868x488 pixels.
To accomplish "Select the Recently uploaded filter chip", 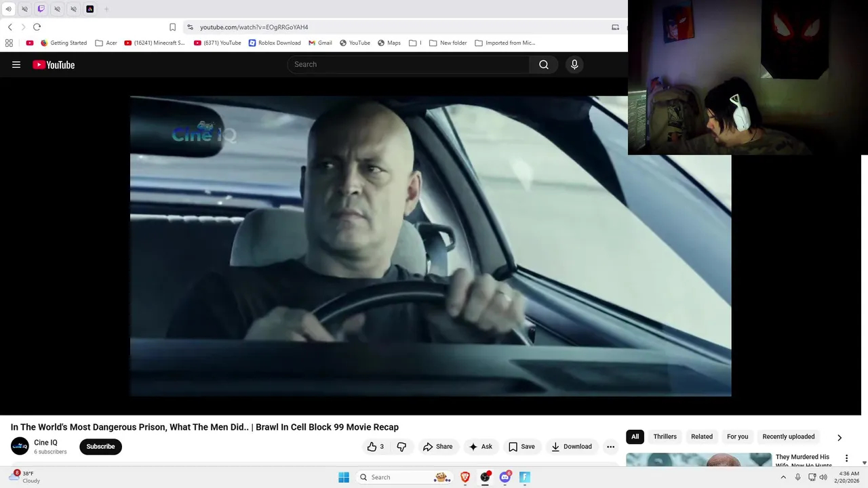I will [x=789, y=436].
